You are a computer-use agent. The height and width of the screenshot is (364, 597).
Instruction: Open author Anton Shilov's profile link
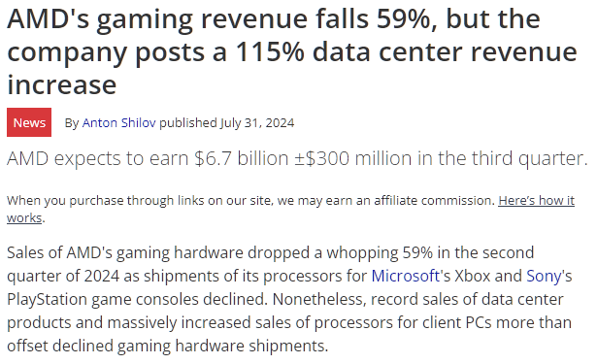pos(118,122)
